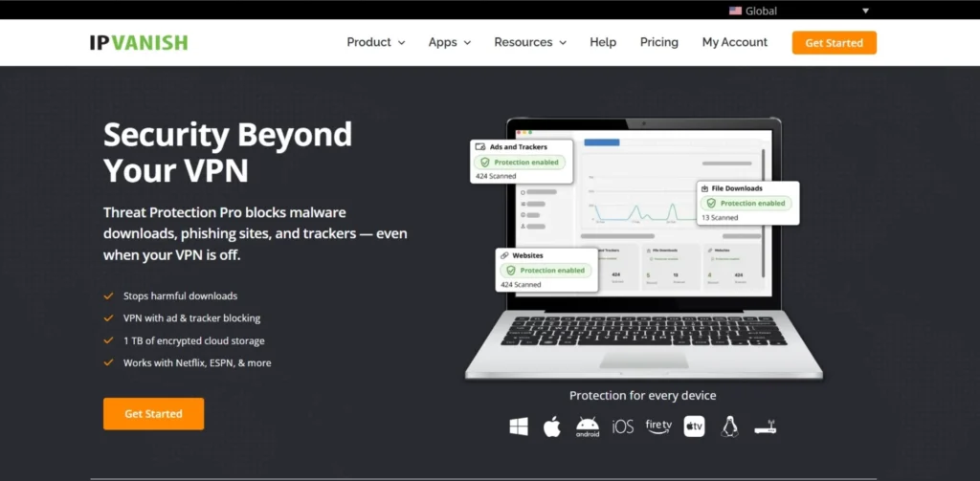Click the Websites shield icon

[511, 271]
